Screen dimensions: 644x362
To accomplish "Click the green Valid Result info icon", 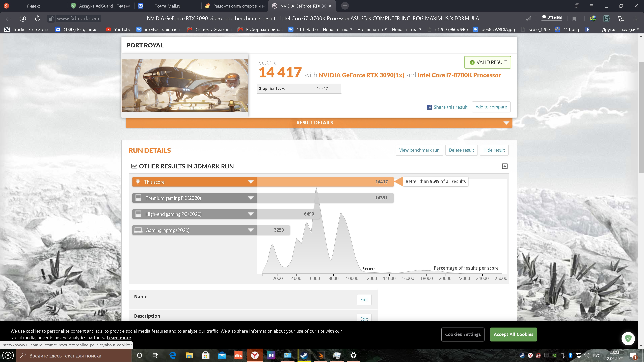I will 472,63.
